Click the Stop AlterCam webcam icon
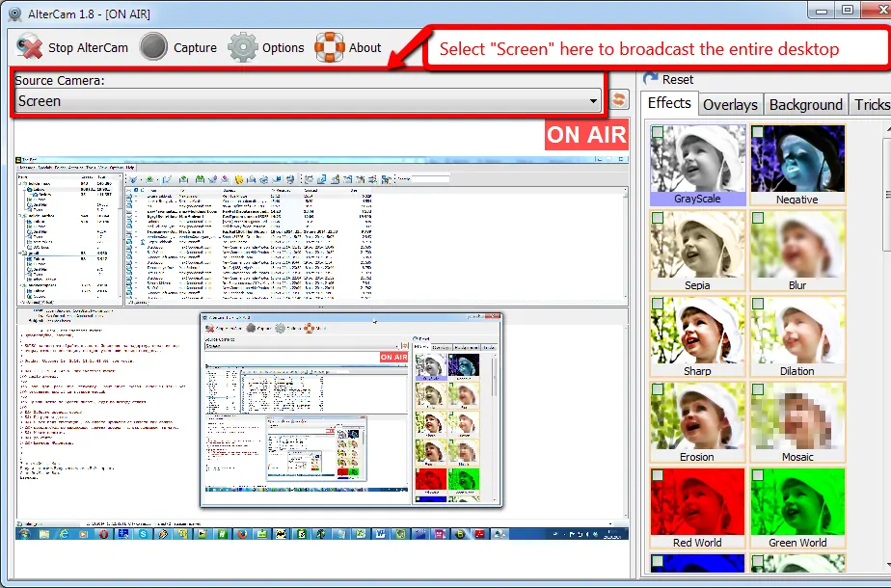The image size is (891, 588). point(30,47)
